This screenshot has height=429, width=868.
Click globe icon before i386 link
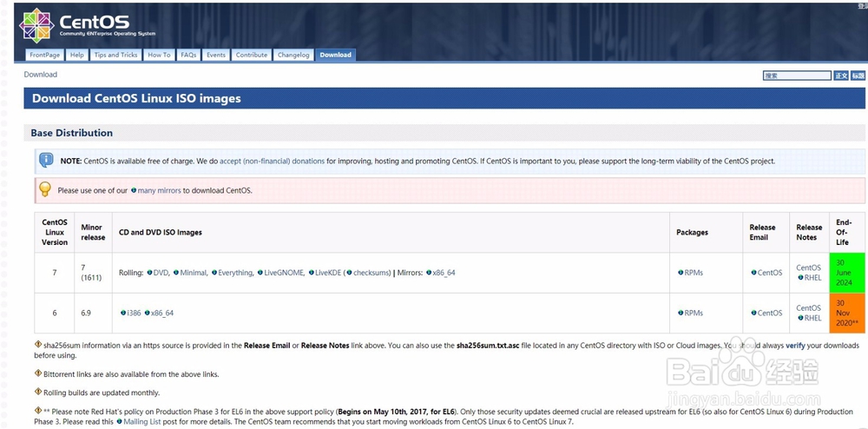(x=123, y=313)
